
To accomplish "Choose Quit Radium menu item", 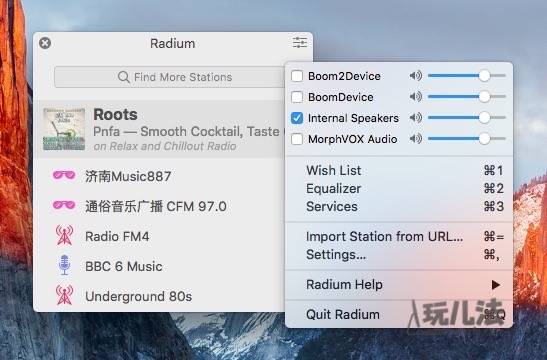I will pos(399,315).
